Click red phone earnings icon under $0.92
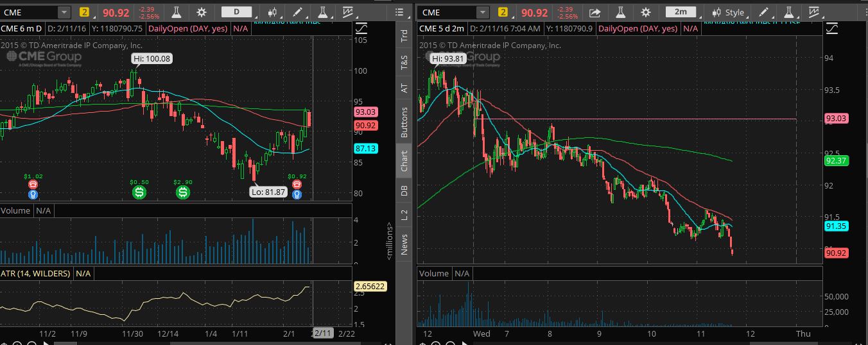 click(x=297, y=184)
